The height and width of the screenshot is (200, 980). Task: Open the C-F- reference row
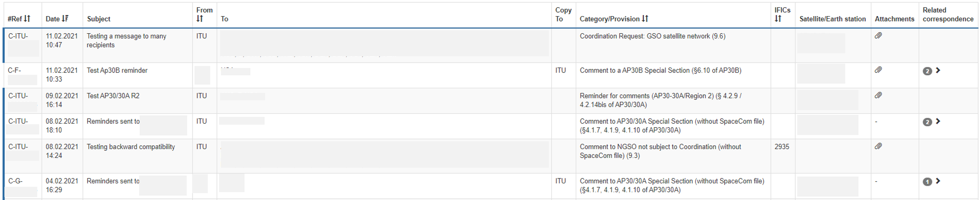tap(15, 70)
